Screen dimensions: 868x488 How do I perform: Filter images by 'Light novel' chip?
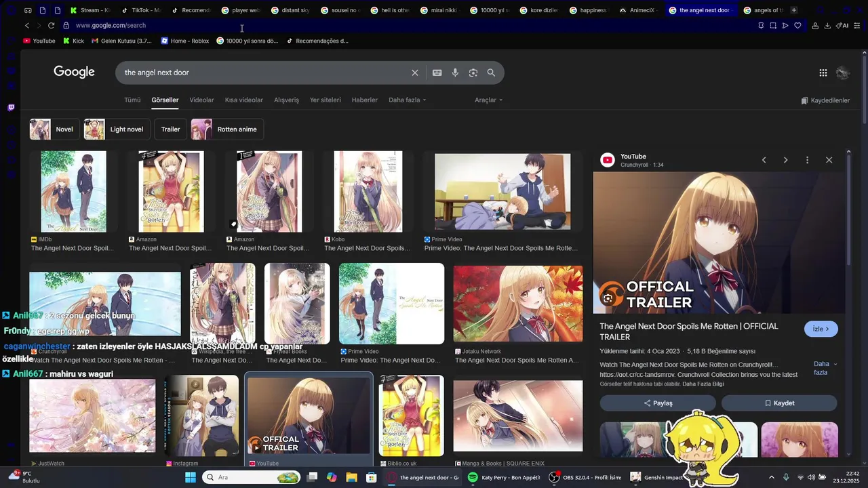tap(117, 129)
